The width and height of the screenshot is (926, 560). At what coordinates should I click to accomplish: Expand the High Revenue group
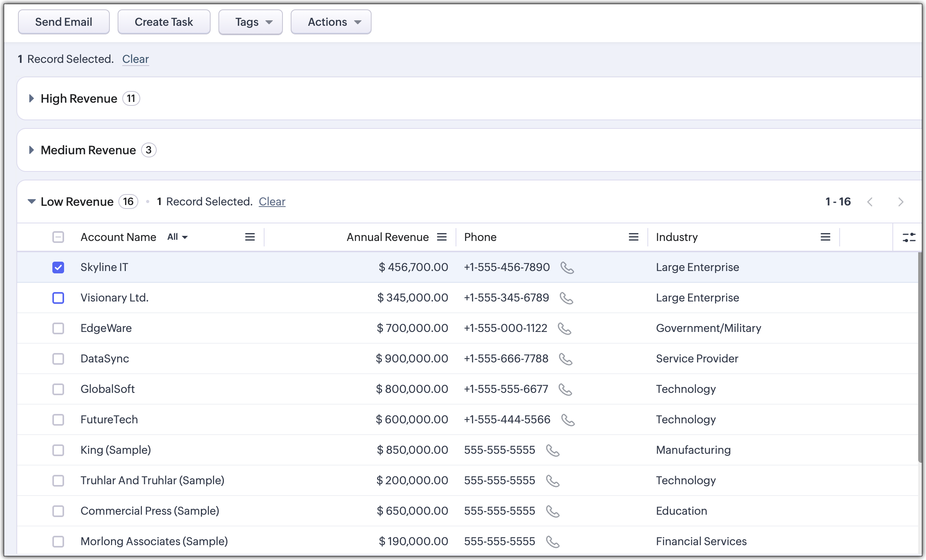[32, 98]
